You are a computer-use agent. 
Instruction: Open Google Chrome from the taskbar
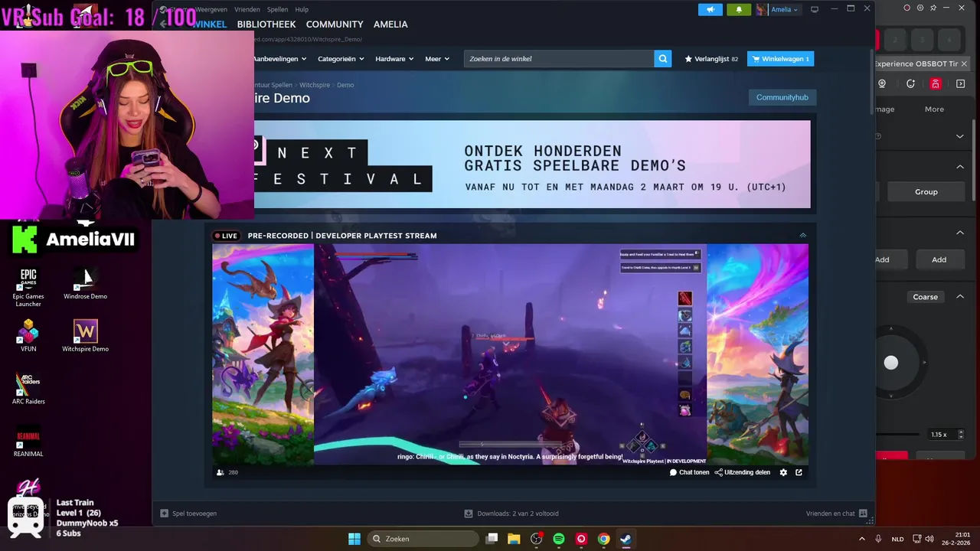click(x=604, y=539)
